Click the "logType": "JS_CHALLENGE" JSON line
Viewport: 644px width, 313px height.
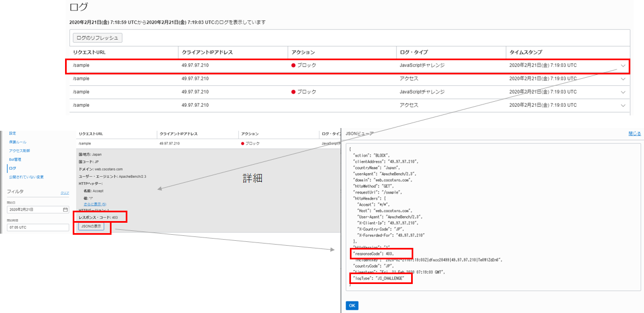379,279
